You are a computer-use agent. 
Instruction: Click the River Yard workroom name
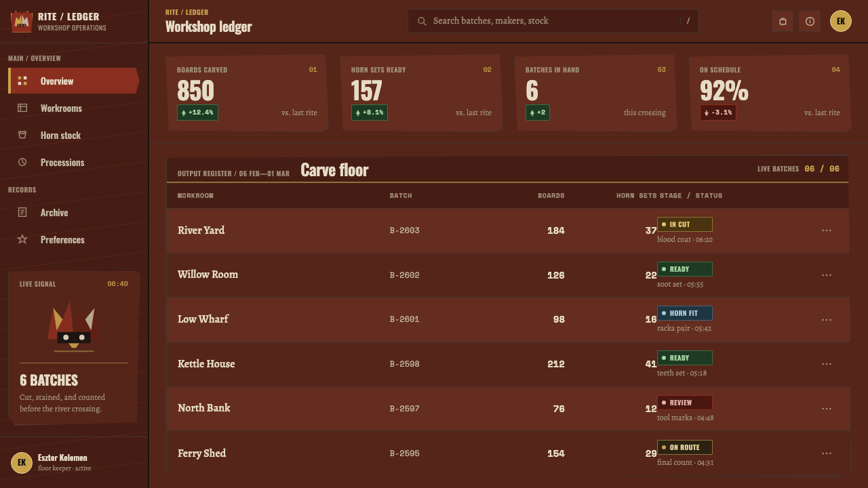[x=201, y=230]
